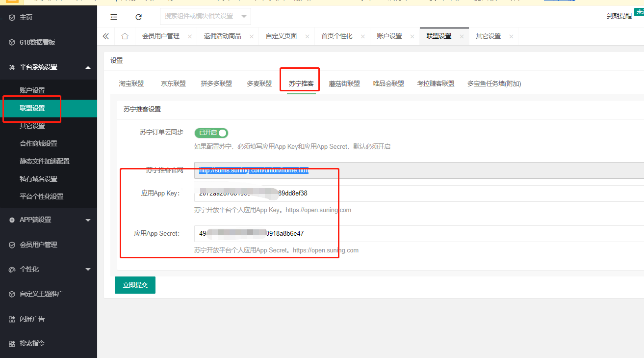Click the 会员用户管理 shield icon in sidebar
The width and height of the screenshot is (644, 358).
pyautogui.click(x=12, y=245)
